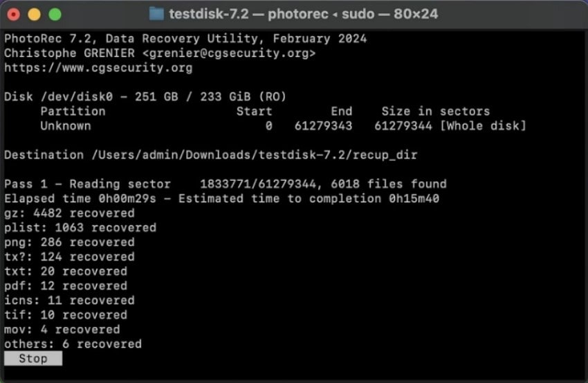This screenshot has height=383, width=588.
Task: Click the [Whole disk] label
Action: pos(483,126)
